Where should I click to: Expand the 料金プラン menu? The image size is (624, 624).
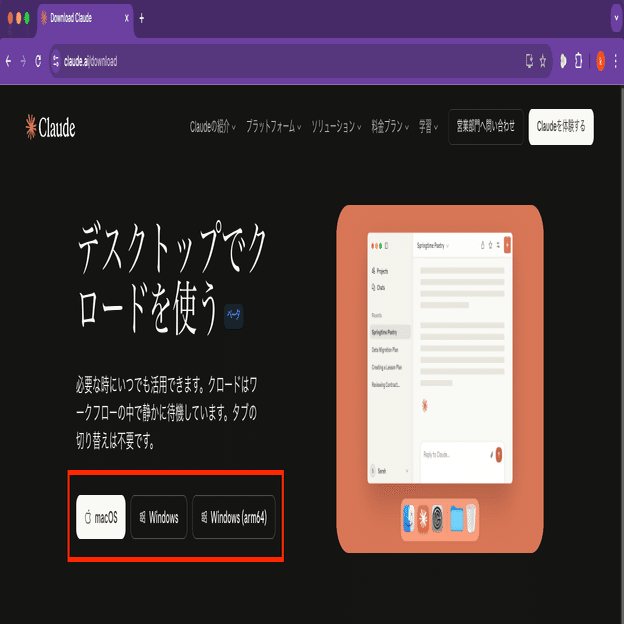(x=390, y=127)
